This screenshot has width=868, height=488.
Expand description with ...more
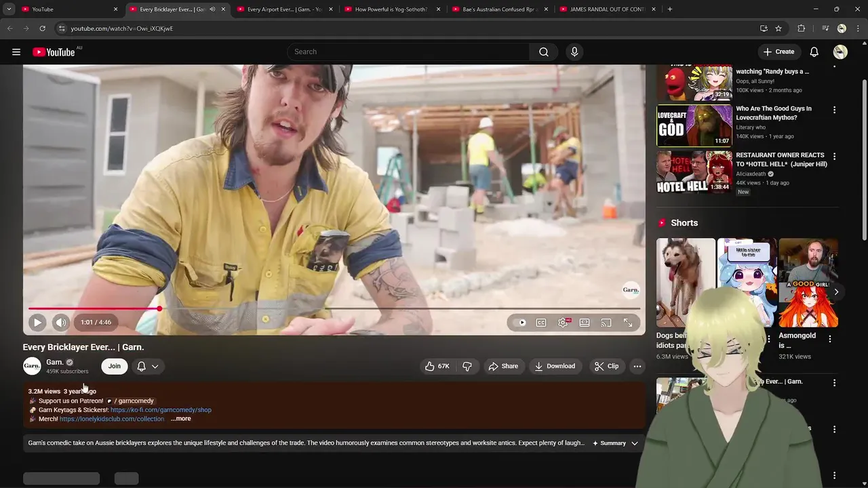pyautogui.click(x=180, y=419)
